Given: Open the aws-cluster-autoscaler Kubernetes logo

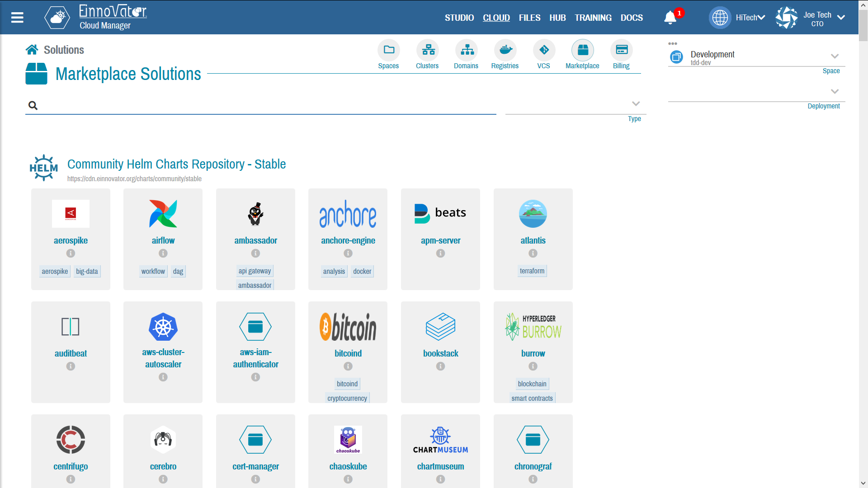Looking at the screenshot, I should 163,327.
